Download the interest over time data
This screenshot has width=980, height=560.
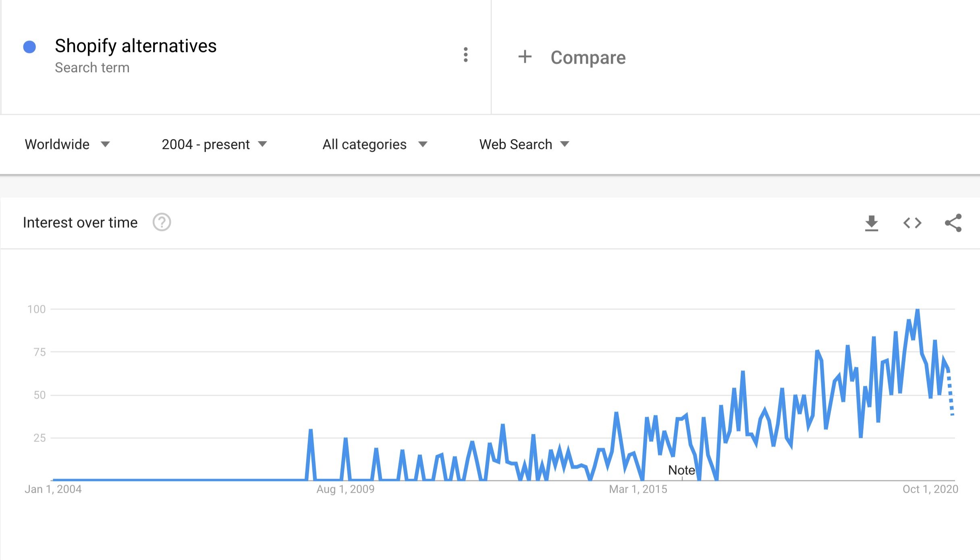tap(872, 223)
